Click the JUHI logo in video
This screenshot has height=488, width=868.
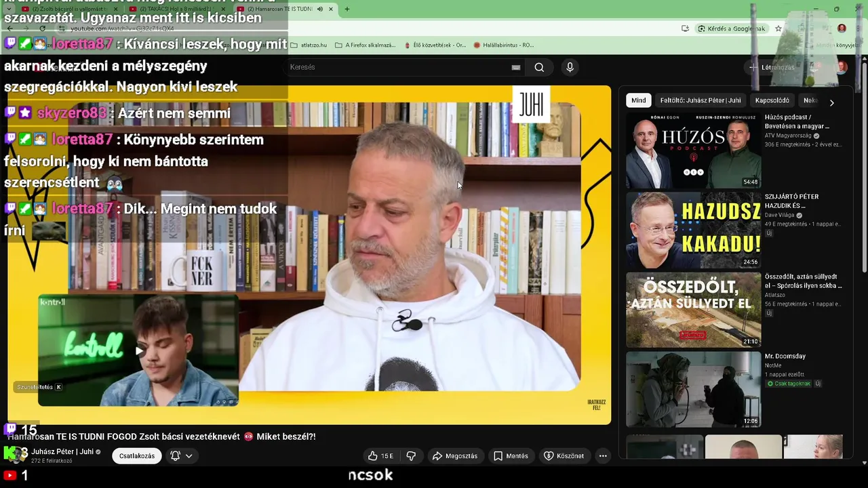[531, 103]
